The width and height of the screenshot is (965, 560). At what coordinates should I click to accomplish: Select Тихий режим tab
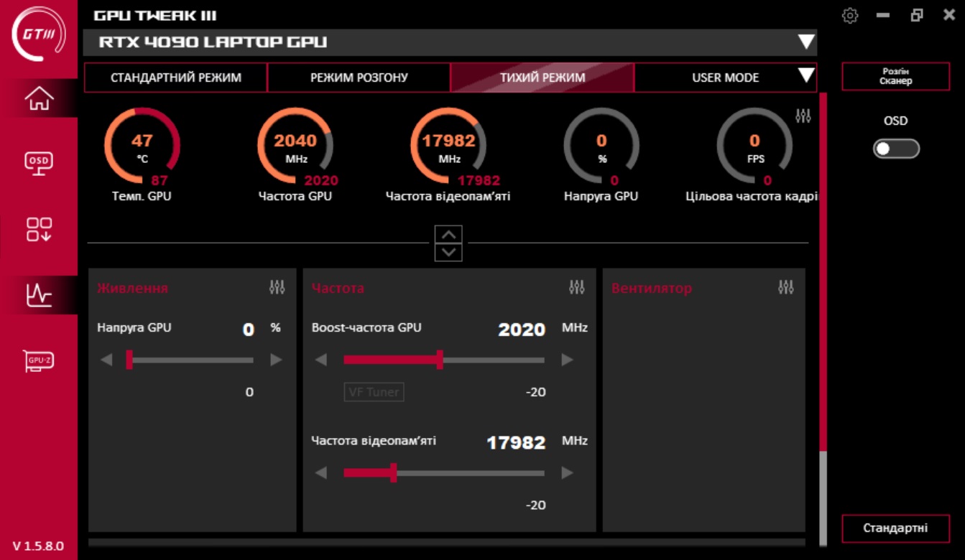tap(542, 78)
